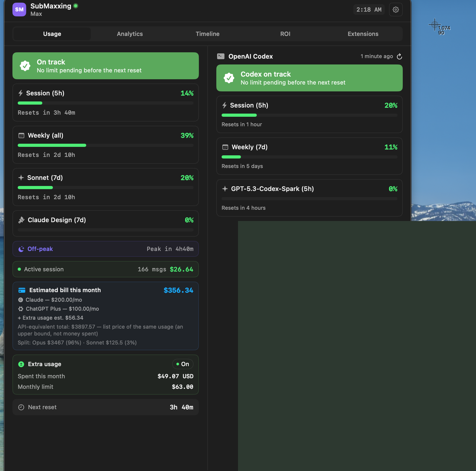Viewport: 476px width, 471px height.
Task: Click the green On track banner
Action: 106,66
